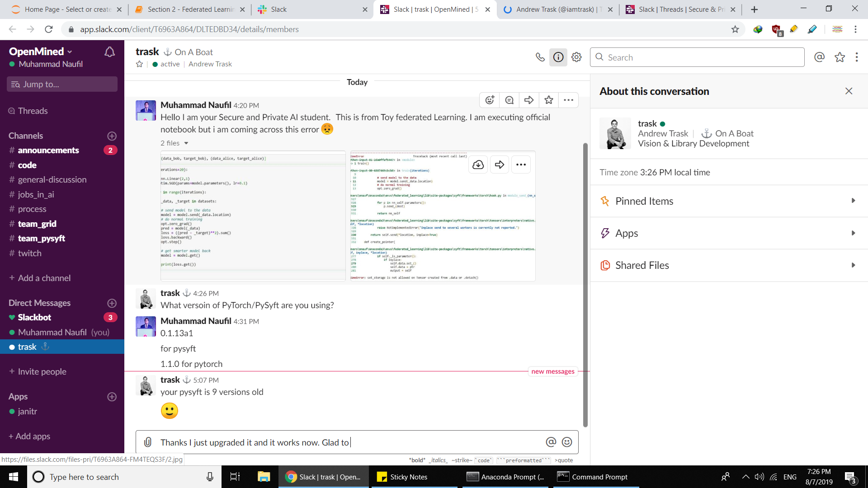Viewport: 868px width, 488px height.
Task: Switch to the Andrew Trask Twitter tab
Action: (555, 9)
